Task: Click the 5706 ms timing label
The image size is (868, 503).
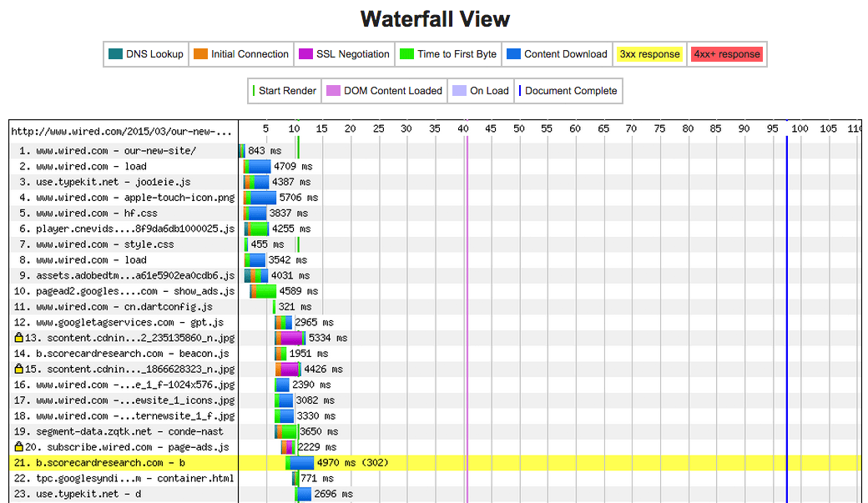Action: point(299,198)
